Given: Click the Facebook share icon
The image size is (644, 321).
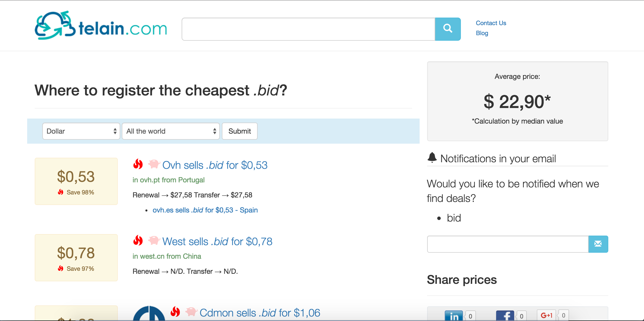Looking at the screenshot, I should pos(505,315).
